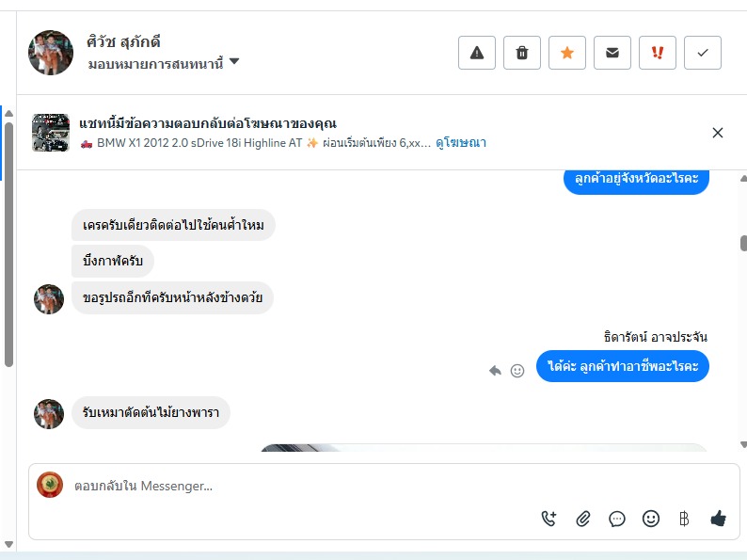Open ศิวัช สุภักดี profile picture in header
This screenshot has width=747, height=560.
click(x=51, y=53)
